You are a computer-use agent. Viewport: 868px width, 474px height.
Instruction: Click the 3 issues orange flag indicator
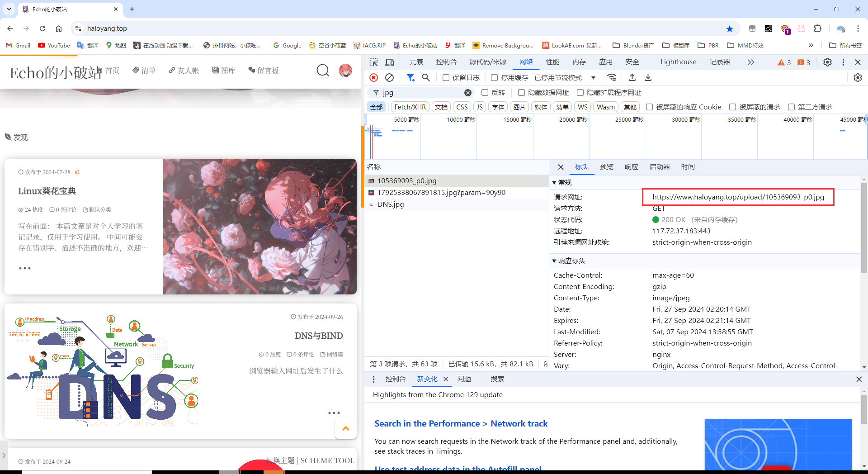(804, 62)
